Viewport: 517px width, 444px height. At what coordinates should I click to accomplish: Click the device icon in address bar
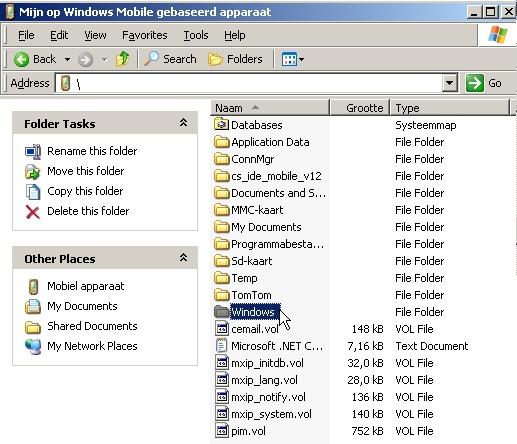point(66,83)
